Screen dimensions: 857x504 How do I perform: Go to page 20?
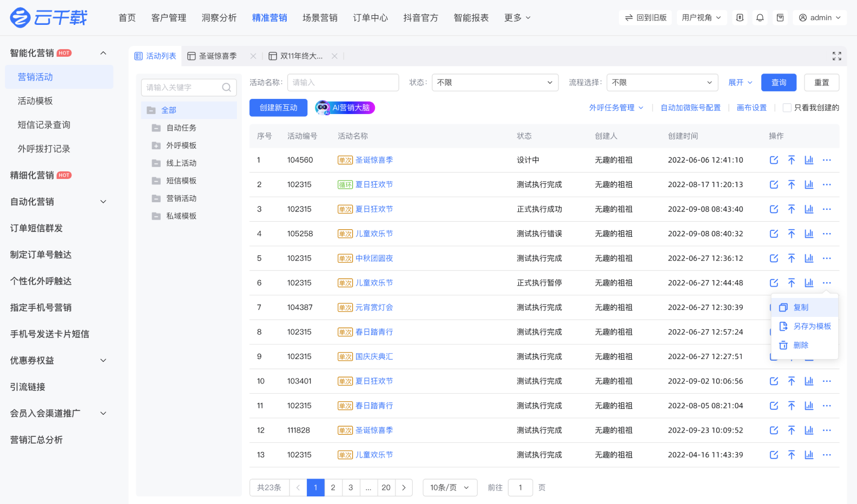386,488
